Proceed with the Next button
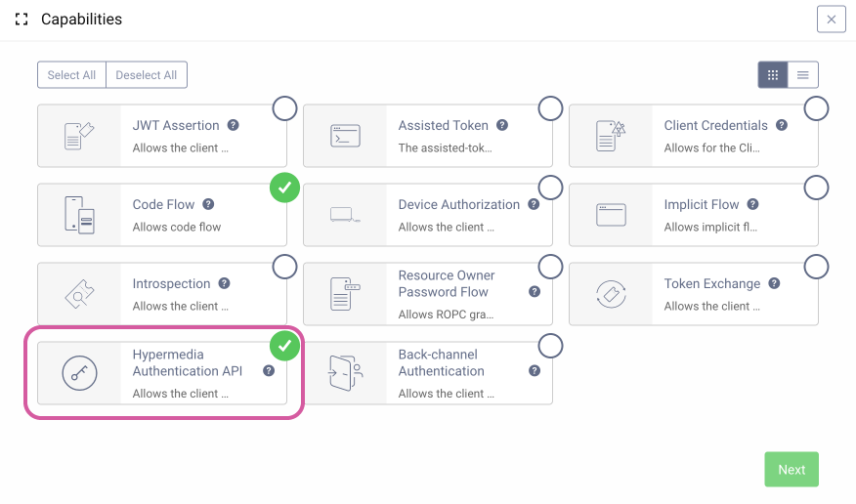 tap(792, 469)
